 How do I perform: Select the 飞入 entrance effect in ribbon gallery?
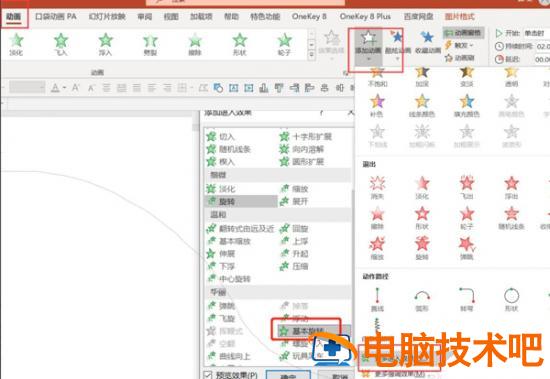[x=61, y=45]
